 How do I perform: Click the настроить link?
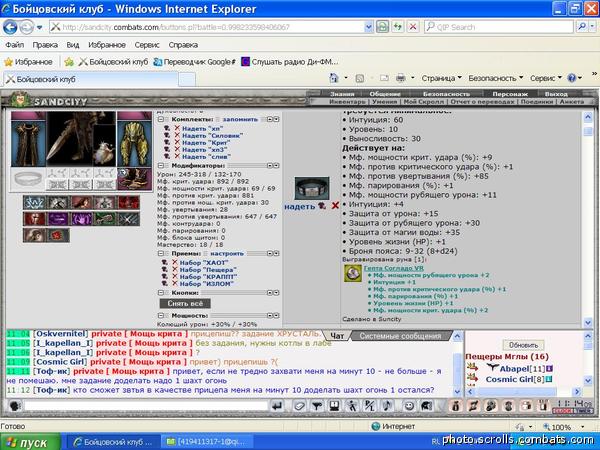pyautogui.click(x=227, y=253)
